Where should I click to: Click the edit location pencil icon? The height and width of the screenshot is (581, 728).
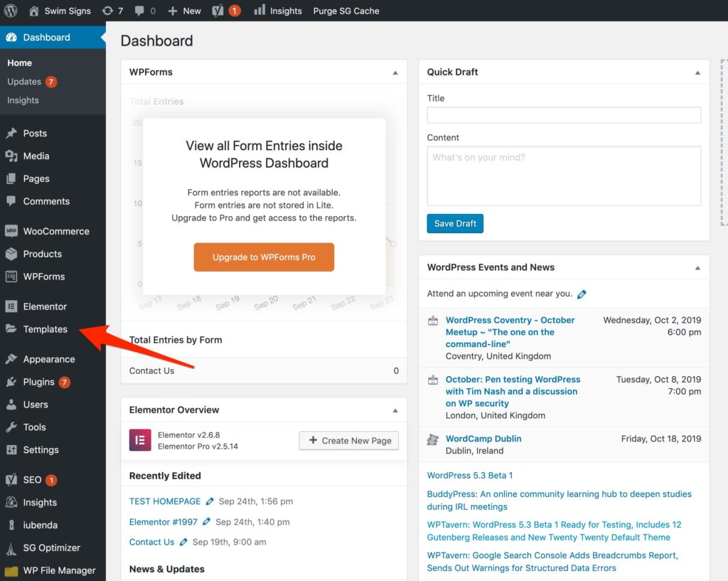tap(582, 294)
